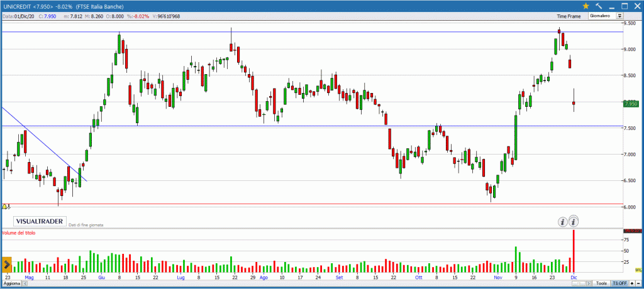Click the last red candle in December
Image resolution: width=644 pixels, height=289 pixels.
[x=574, y=103]
